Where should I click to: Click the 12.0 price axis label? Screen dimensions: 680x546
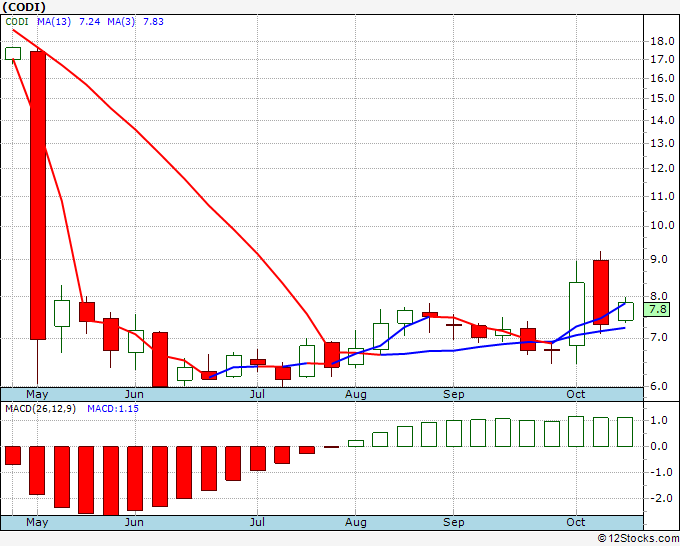coord(662,168)
